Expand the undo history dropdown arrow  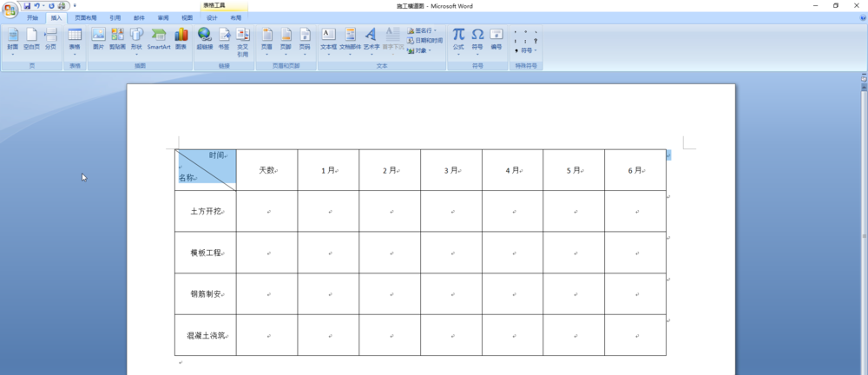pos(43,5)
